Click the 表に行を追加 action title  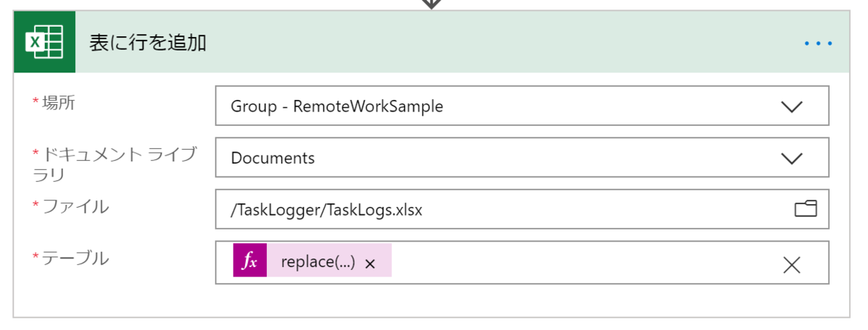tap(148, 43)
